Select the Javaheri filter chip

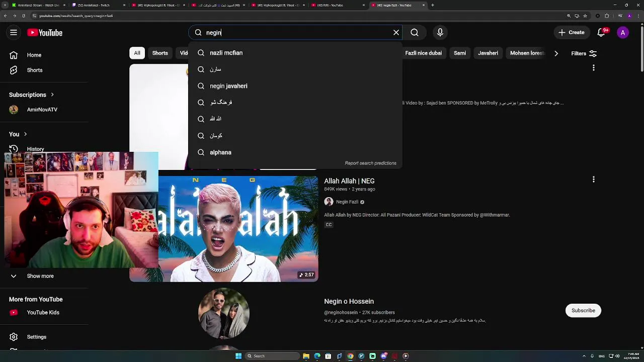pos(488,53)
